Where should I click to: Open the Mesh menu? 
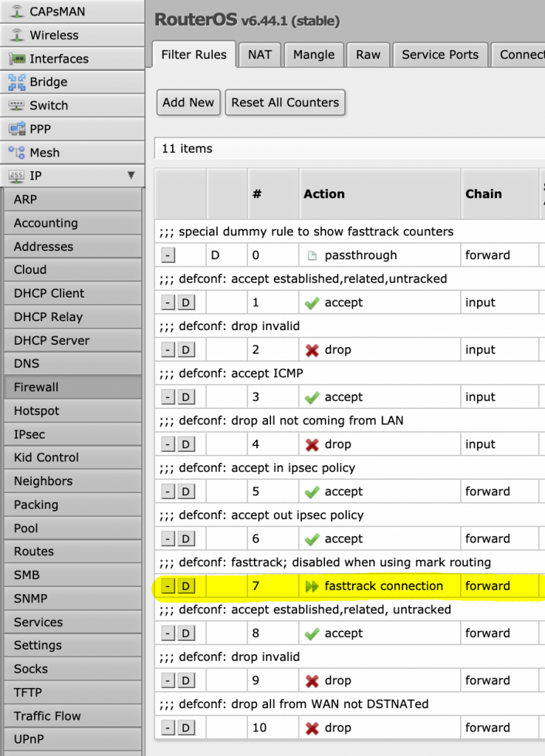pos(72,153)
